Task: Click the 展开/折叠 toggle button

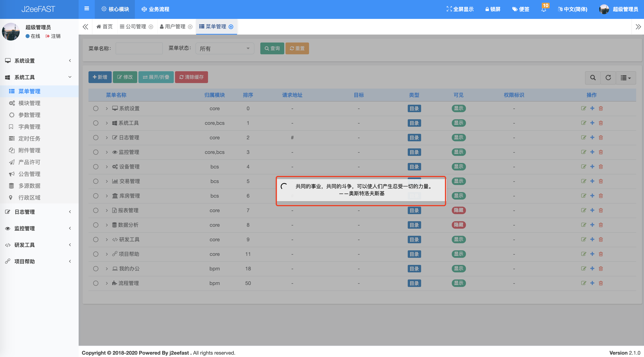Action: coord(156,77)
